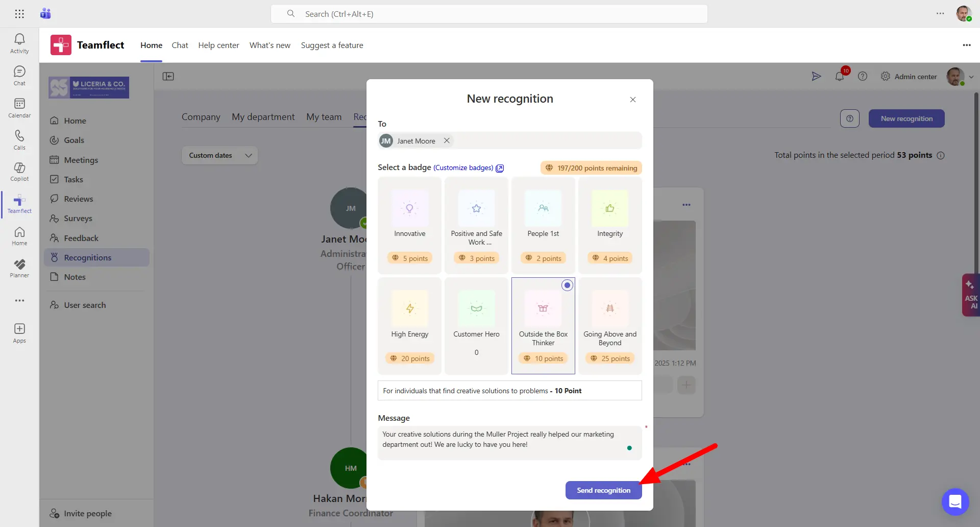Select the Outside the Box Thinker badge
This screenshot has width=980, height=527.
(543, 325)
